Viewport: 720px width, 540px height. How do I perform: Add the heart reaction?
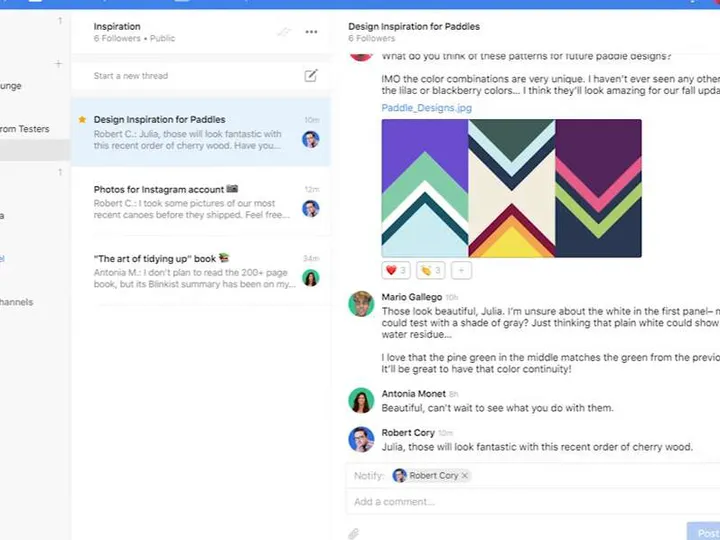pos(396,270)
